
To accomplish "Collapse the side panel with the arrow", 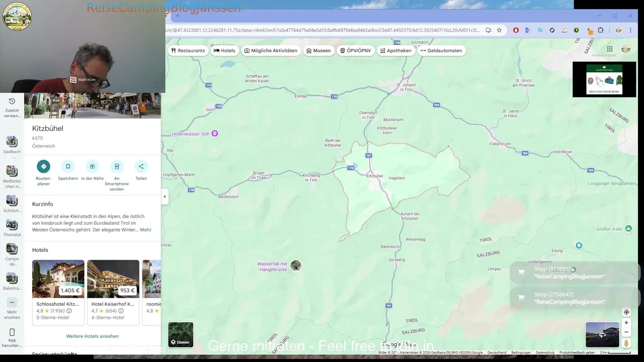I will pyautogui.click(x=165, y=197).
